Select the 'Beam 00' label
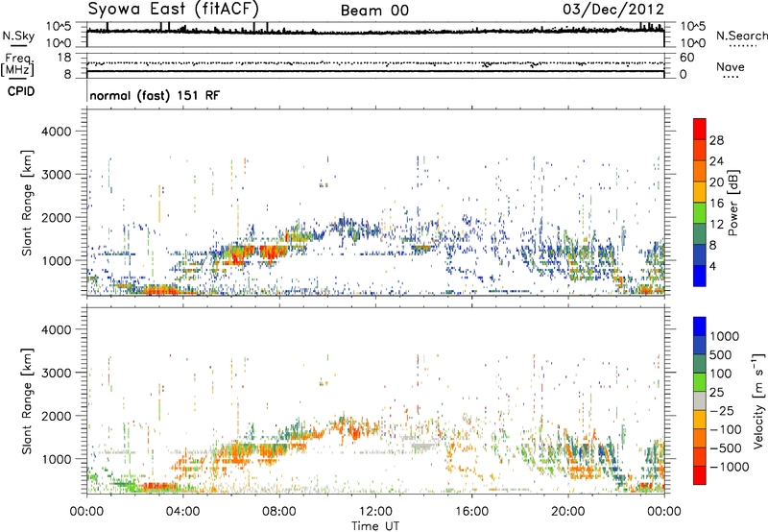 374,11
